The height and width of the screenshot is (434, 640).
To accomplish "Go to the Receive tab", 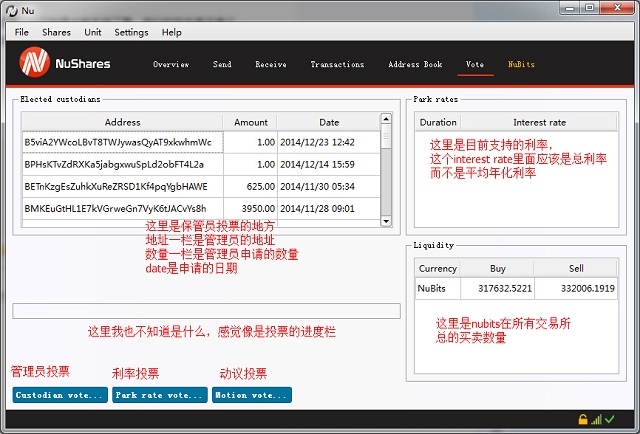I will (271, 64).
